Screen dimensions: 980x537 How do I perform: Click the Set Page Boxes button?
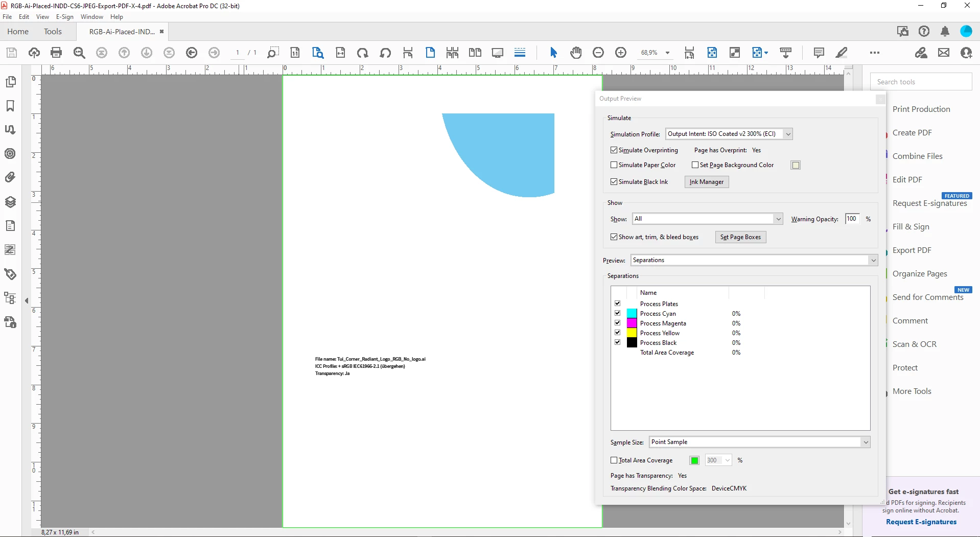740,237
